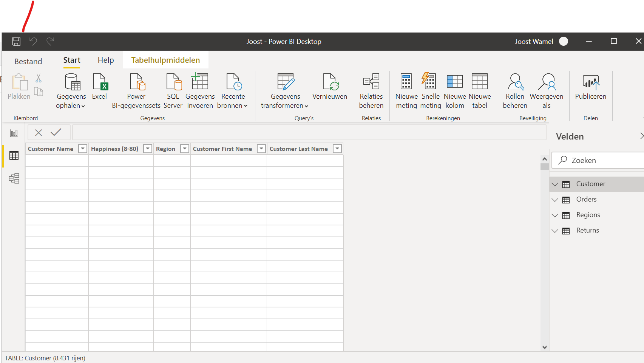Open Customer Last Name filter dropdown
Image resolution: width=644 pixels, height=363 pixels.
[x=338, y=149]
